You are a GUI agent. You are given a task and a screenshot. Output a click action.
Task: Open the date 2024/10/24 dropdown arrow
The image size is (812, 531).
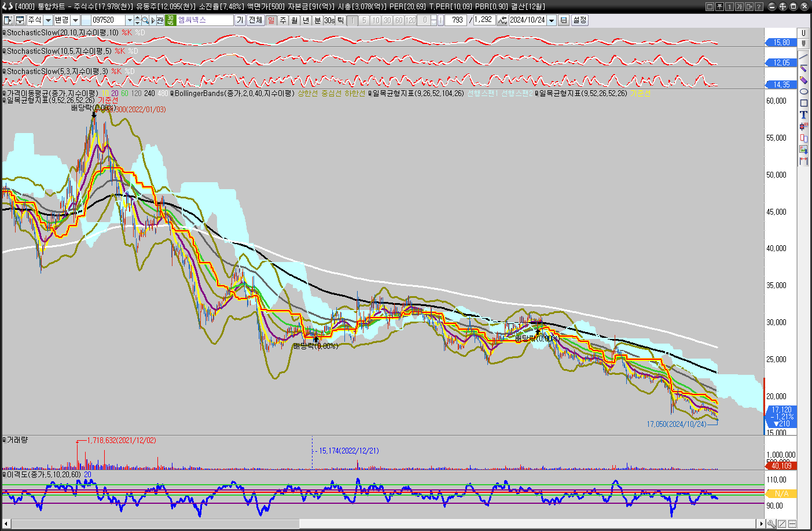pyautogui.click(x=552, y=20)
